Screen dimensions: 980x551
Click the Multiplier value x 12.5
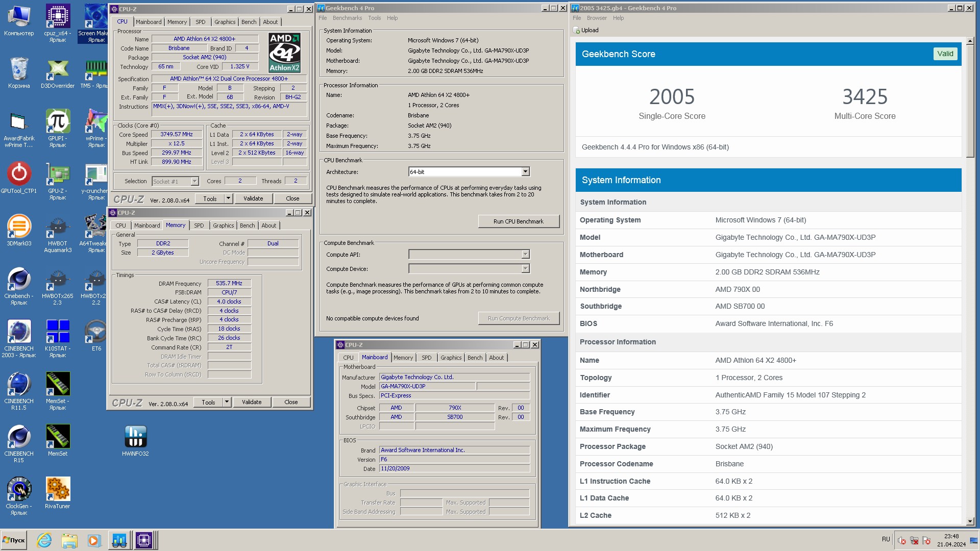point(177,143)
